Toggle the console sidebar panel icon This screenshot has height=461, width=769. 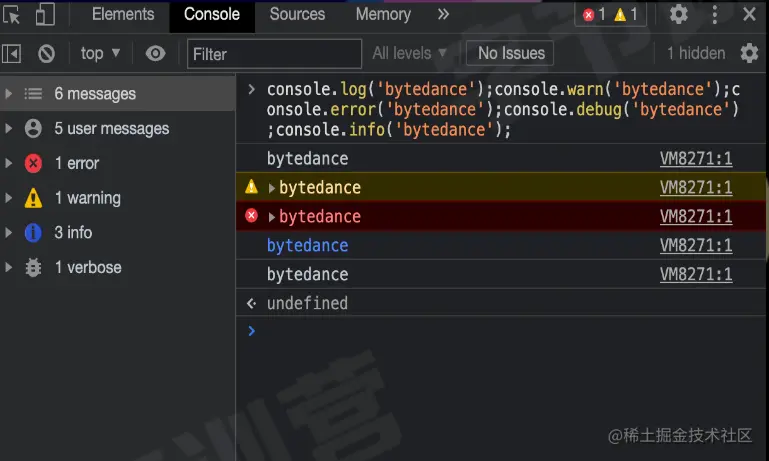(x=12, y=53)
